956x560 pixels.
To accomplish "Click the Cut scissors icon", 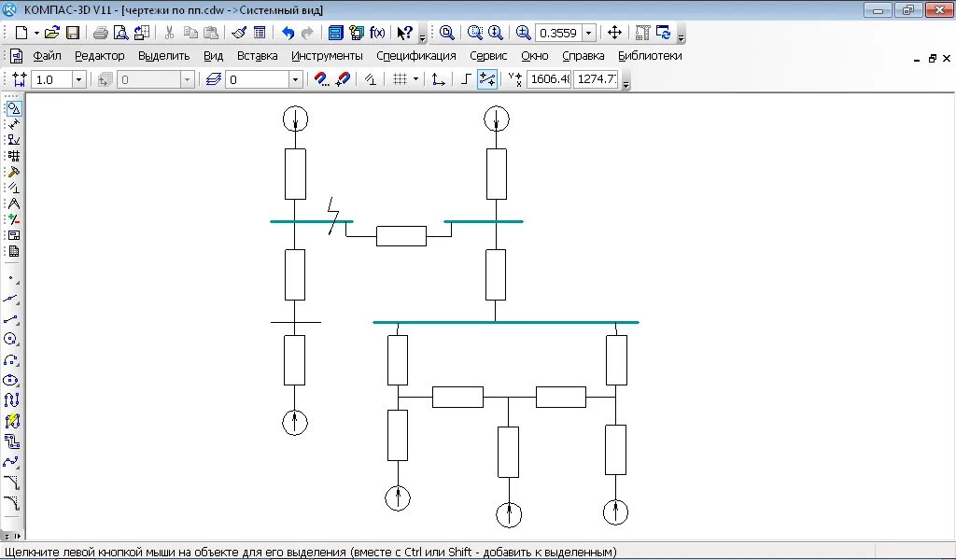I will [170, 33].
